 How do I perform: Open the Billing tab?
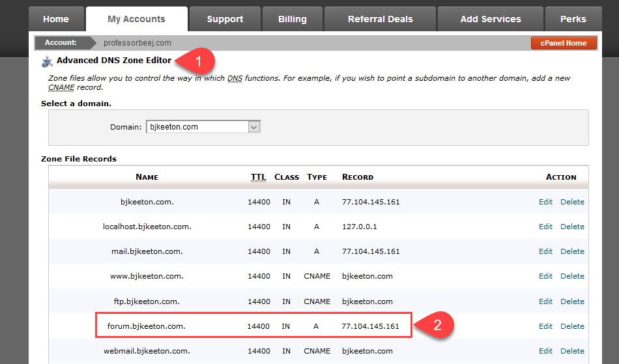(x=292, y=19)
